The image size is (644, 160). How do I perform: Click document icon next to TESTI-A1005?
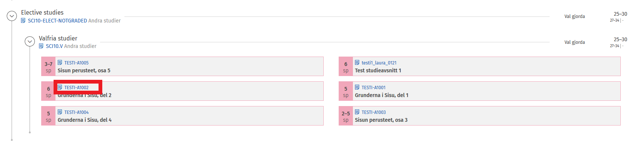click(60, 63)
